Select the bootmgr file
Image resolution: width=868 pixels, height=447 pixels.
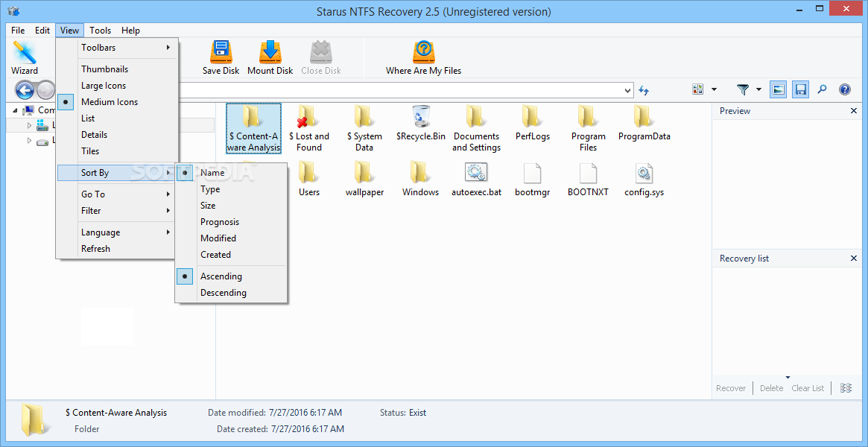(x=532, y=180)
